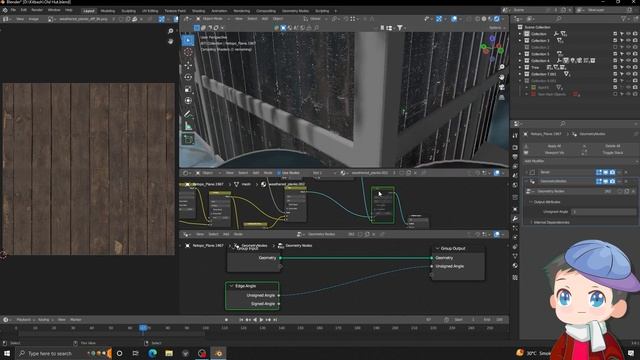The image size is (640, 360).
Task: Toggle Bevel modifier edit mode display
Action: 599,172
